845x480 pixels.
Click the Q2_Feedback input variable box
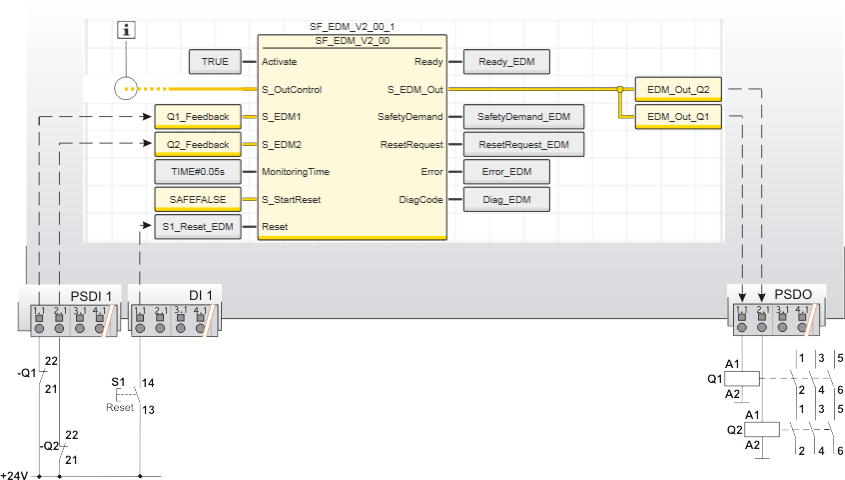click(x=198, y=145)
